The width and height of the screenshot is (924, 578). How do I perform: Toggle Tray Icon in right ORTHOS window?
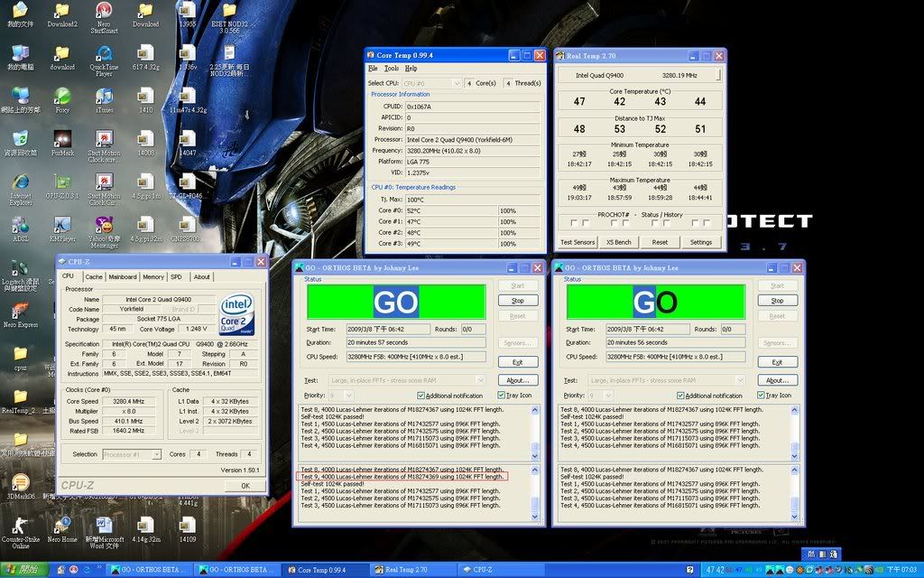click(x=774, y=396)
